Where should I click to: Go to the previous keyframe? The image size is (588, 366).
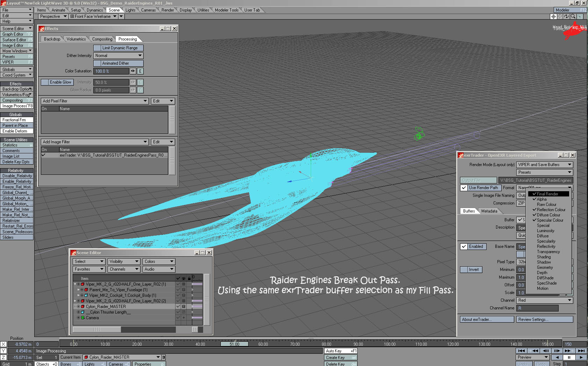(x=533, y=351)
